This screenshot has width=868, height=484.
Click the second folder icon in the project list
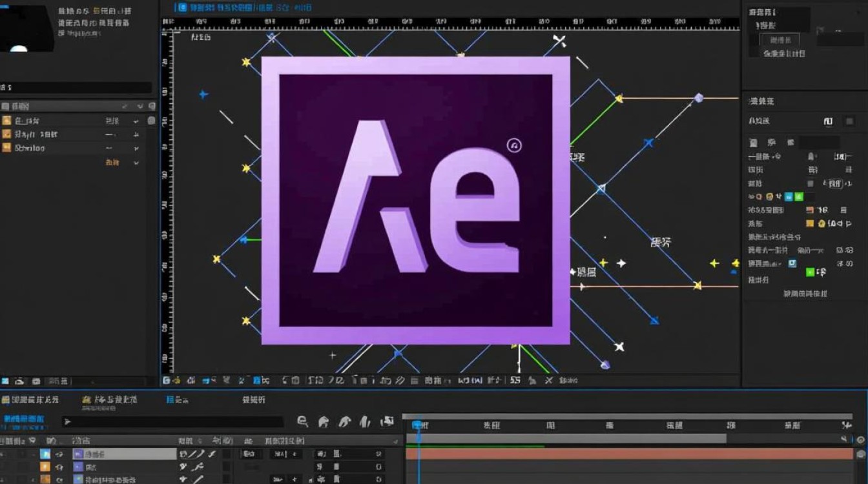tap(6, 134)
